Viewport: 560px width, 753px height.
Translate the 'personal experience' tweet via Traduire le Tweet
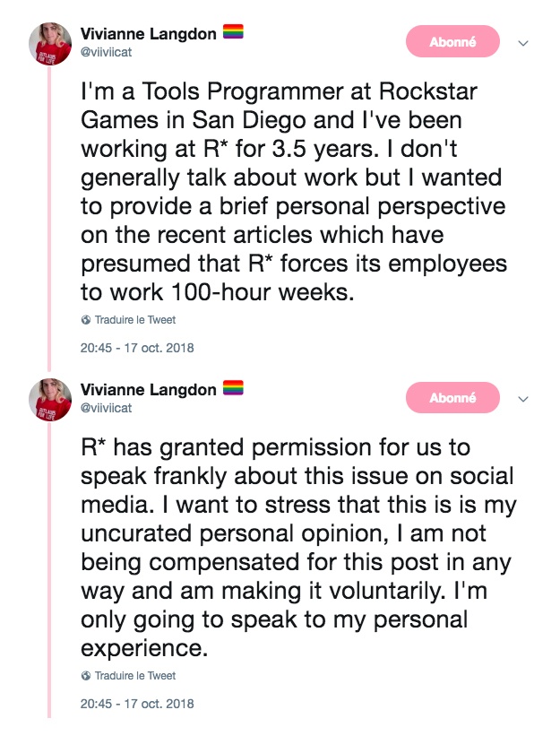[x=134, y=676]
